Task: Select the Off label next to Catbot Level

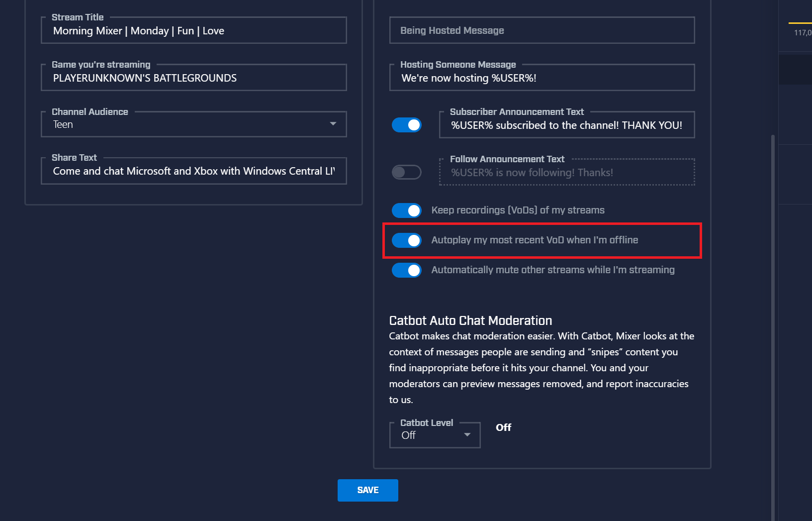Action: 503,427
